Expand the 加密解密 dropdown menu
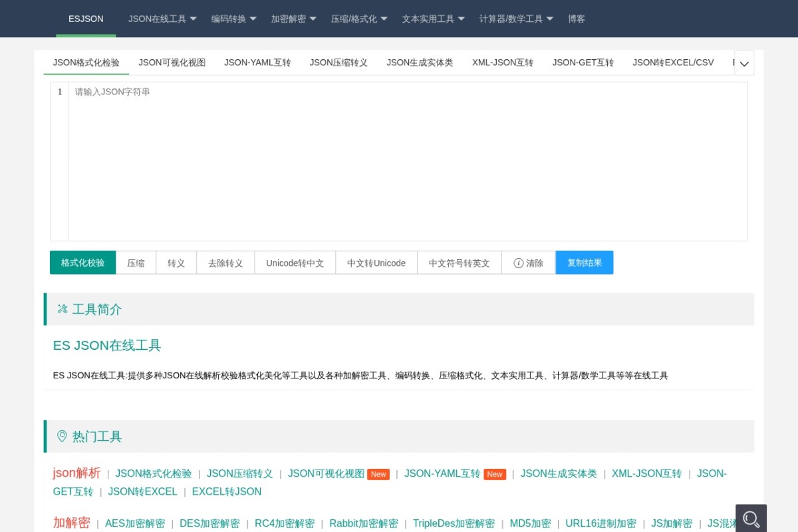This screenshot has height=532, width=798. pyautogui.click(x=293, y=19)
